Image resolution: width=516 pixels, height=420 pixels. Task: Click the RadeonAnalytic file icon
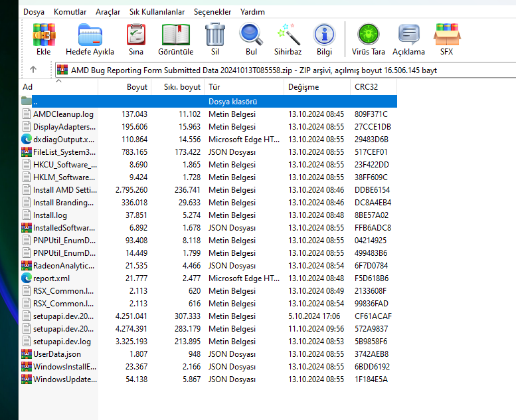27,266
